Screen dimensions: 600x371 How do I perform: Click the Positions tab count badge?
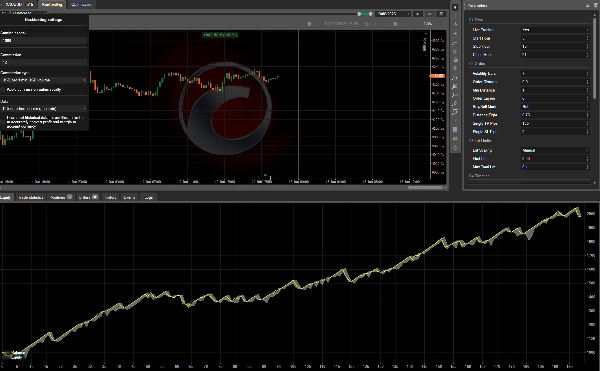(70, 197)
